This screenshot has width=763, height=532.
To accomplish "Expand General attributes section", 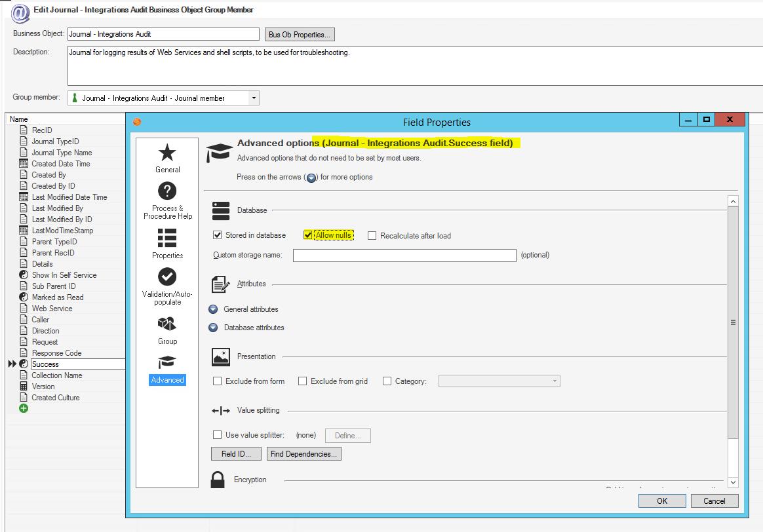I will point(213,309).
